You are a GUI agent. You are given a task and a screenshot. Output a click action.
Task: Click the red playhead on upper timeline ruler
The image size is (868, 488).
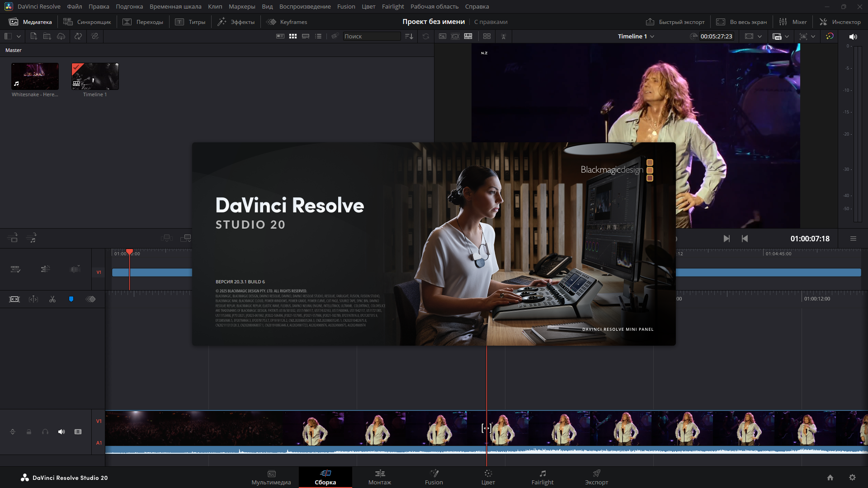[x=130, y=252]
